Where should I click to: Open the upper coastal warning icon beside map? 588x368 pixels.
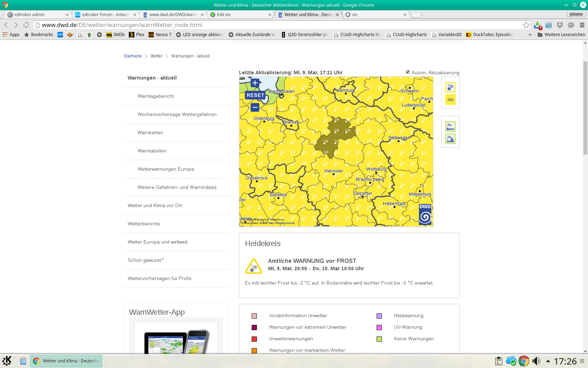(450, 127)
